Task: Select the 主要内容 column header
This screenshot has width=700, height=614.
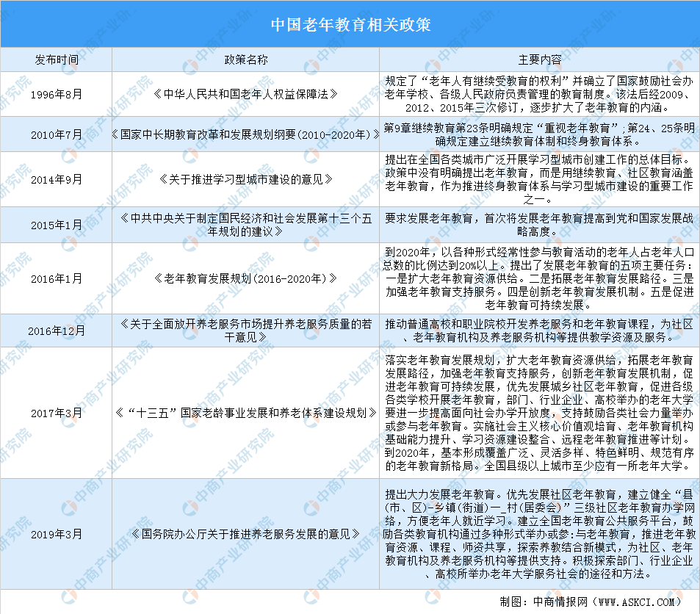Action: click(539, 59)
